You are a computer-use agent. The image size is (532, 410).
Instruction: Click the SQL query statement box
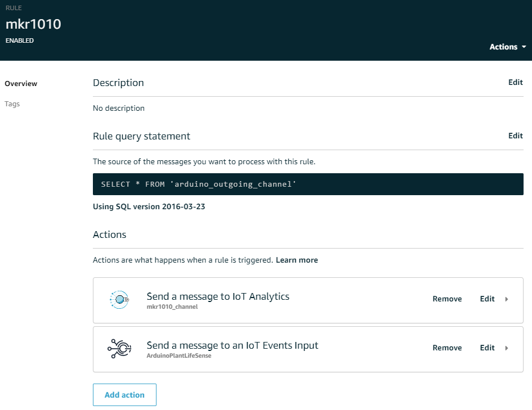tap(308, 184)
